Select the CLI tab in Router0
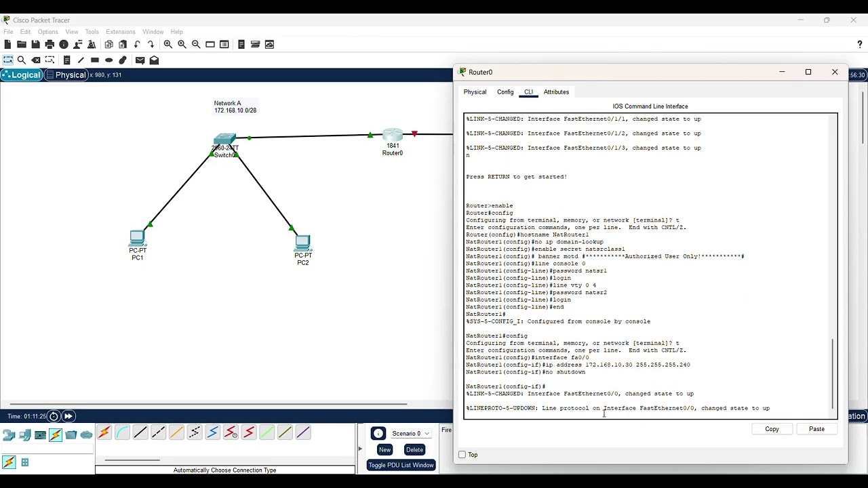 [528, 92]
